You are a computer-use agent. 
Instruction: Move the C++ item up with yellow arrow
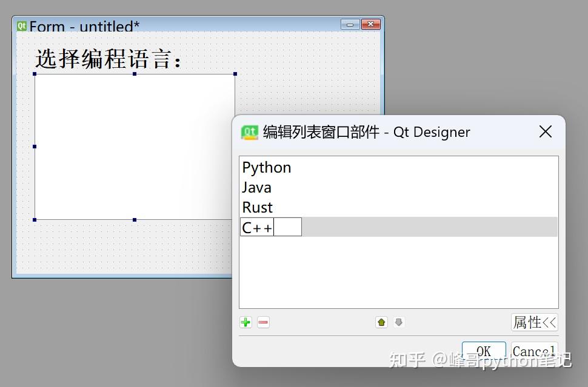[x=381, y=322]
